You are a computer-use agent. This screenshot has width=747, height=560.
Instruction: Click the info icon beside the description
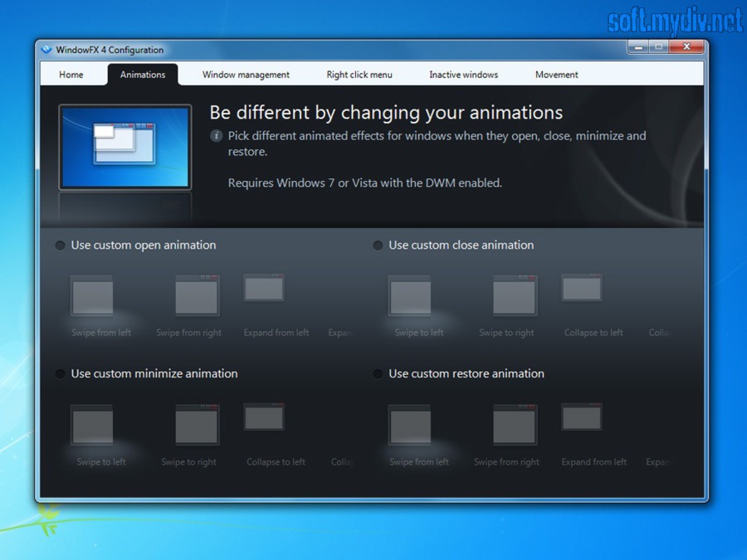[217, 136]
